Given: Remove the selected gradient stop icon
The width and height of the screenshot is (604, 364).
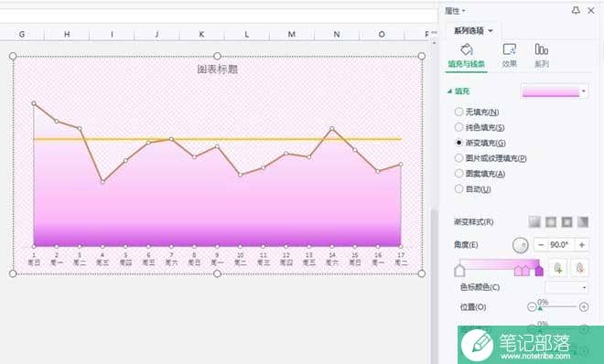Looking at the screenshot, I should tap(580, 268).
